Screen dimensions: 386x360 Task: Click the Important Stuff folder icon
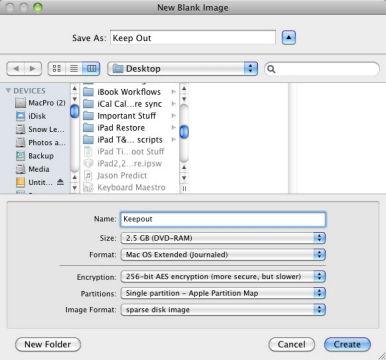click(x=88, y=116)
